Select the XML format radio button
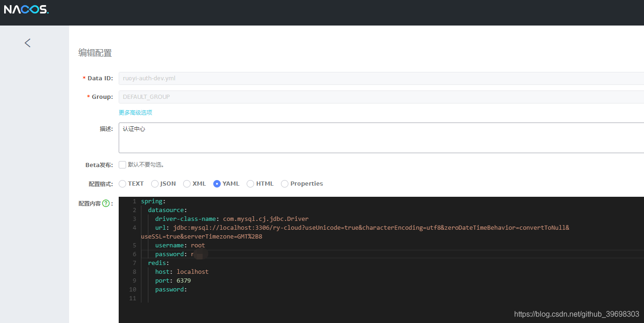The image size is (644, 323). tap(187, 184)
